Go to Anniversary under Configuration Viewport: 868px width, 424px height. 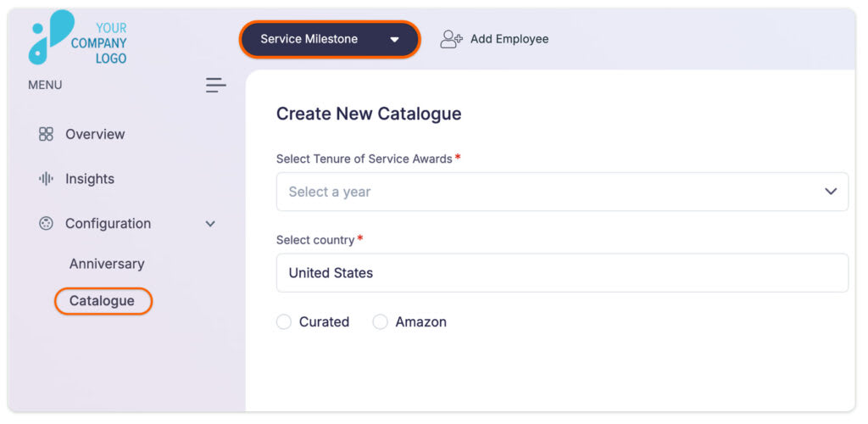click(107, 264)
